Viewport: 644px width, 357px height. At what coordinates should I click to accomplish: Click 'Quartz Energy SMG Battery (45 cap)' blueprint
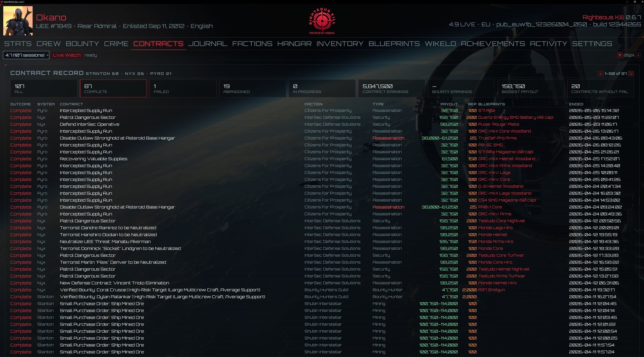click(516, 117)
